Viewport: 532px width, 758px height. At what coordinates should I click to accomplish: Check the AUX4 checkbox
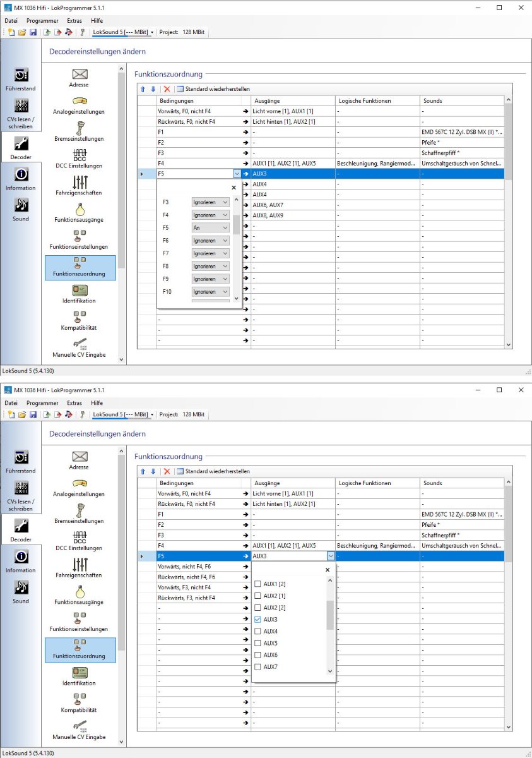point(257,631)
